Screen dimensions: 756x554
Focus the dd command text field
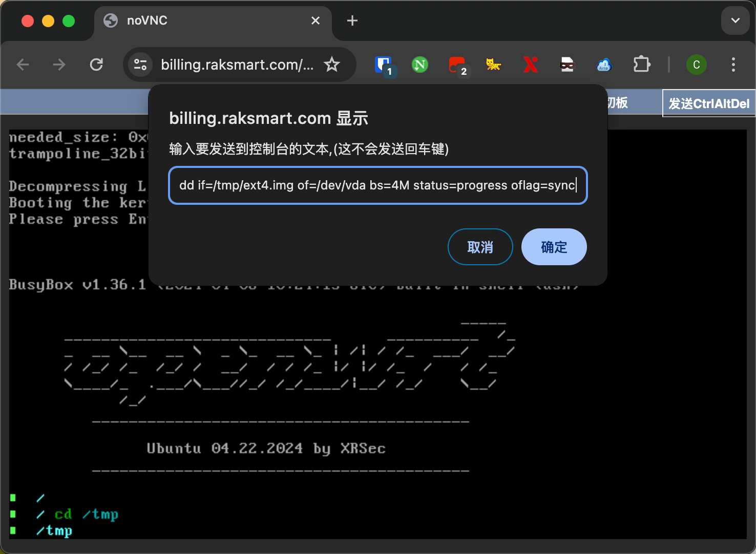coord(378,185)
